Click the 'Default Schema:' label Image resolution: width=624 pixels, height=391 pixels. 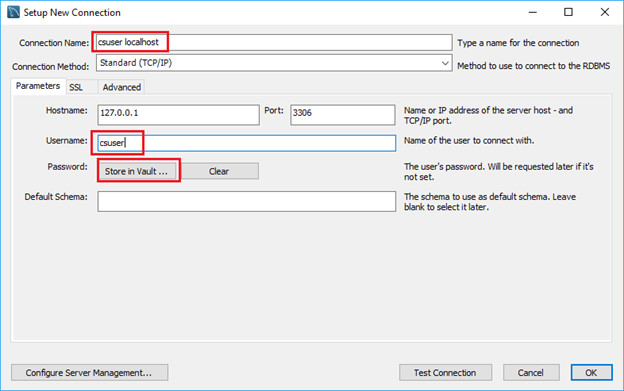(56, 197)
